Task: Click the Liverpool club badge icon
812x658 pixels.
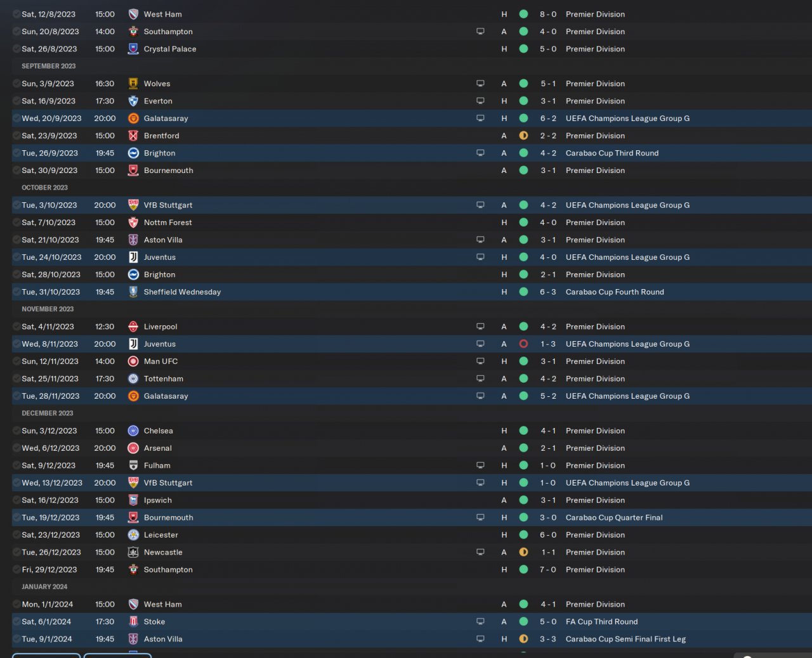Action: click(x=133, y=326)
